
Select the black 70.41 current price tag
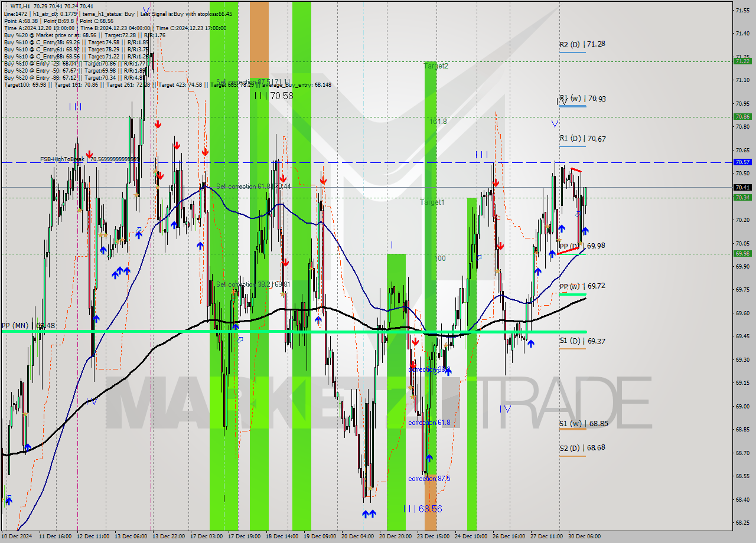click(742, 188)
